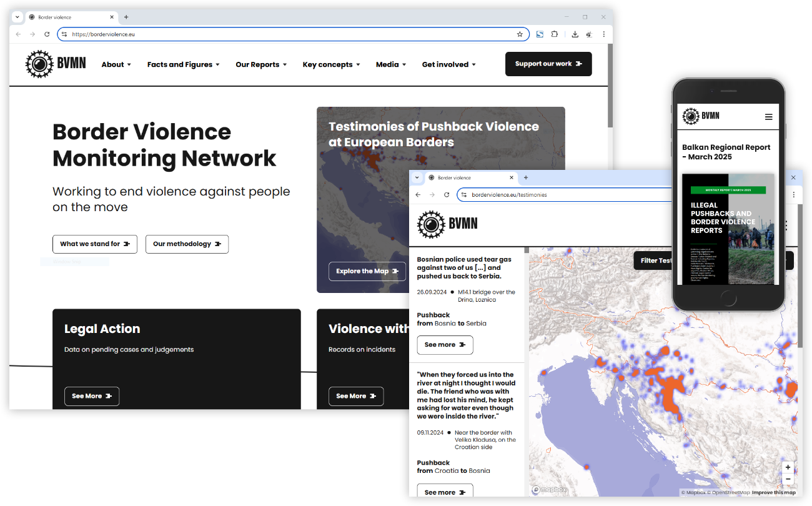Zoom in on the map with plus button

pos(788,467)
